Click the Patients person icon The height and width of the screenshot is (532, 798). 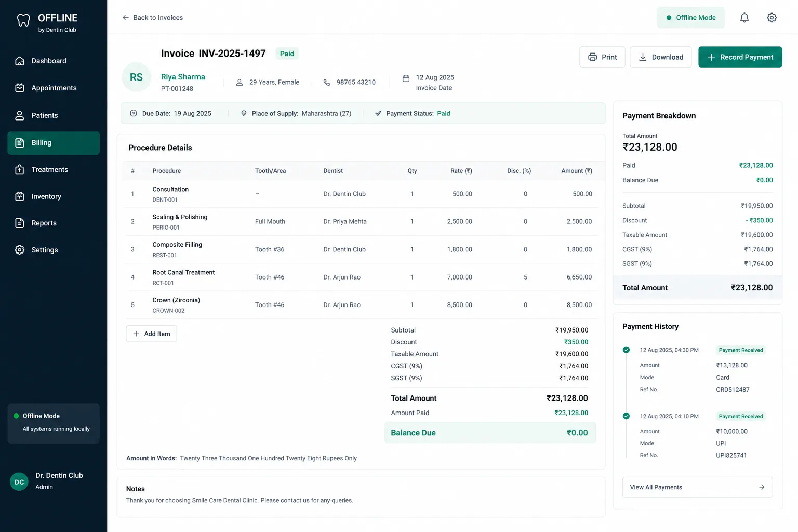[x=20, y=115]
